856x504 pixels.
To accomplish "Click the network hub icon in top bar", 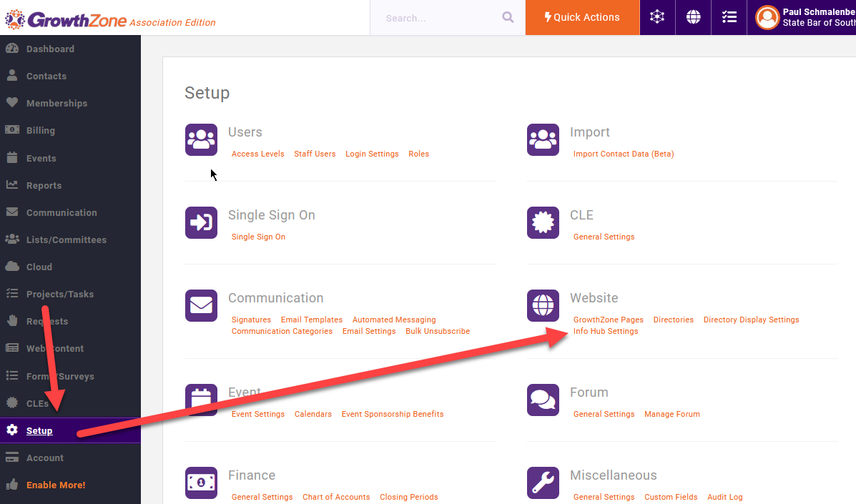I will coord(657,17).
